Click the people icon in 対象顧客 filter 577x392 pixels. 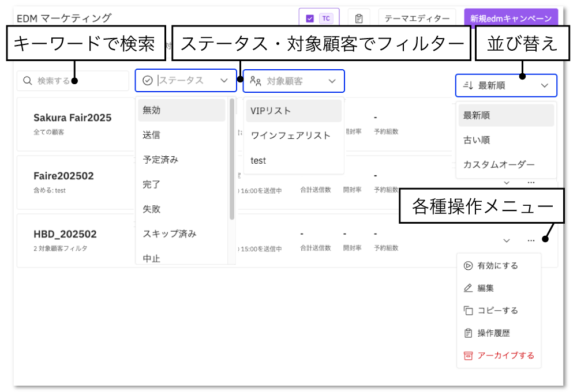tap(256, 81)
